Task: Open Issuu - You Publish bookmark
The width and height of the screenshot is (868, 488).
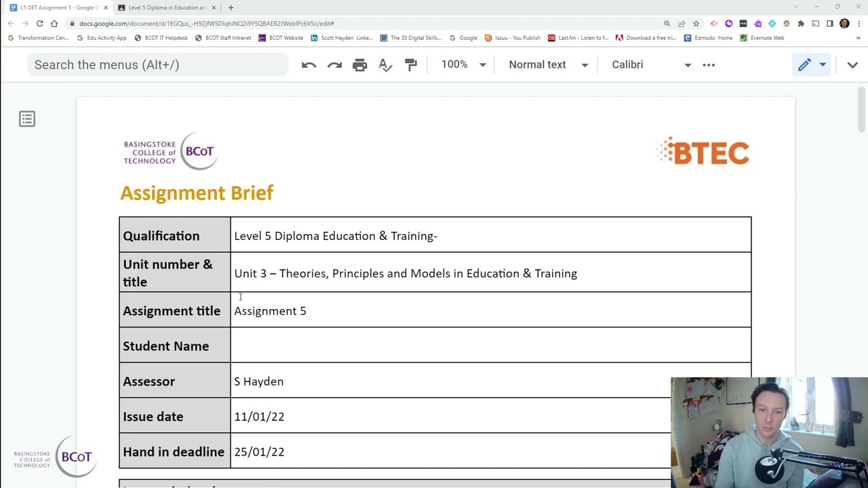Action: pyautogui.click(x=513, y=38)
